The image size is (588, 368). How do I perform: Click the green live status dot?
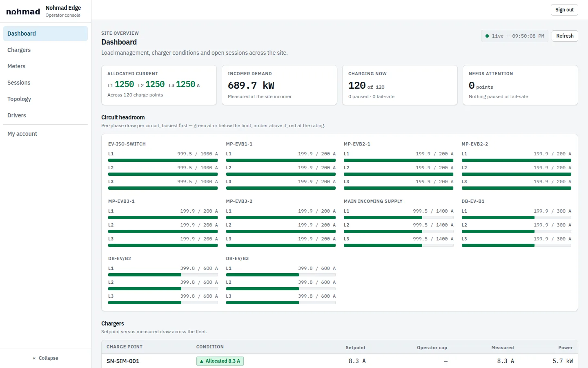(x=487, y=36)
